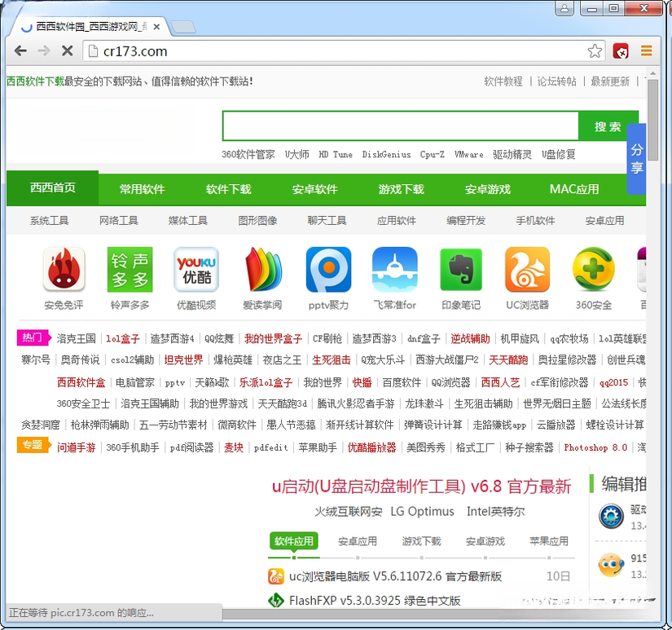Click the DiskGenius hot search keyword
The width and height of the screenshot is (672, 630).
386,154
